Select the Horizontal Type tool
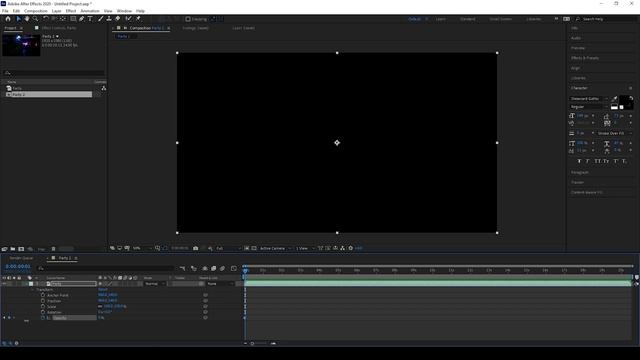Viewport: 640px width, 360px height. [x=90, y=19]
